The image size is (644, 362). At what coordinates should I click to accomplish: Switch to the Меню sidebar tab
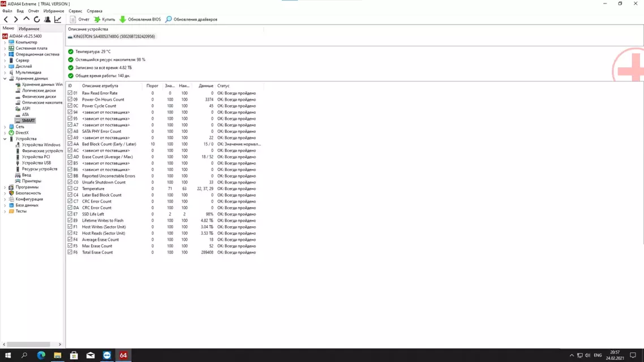click(x=8, y=28)
